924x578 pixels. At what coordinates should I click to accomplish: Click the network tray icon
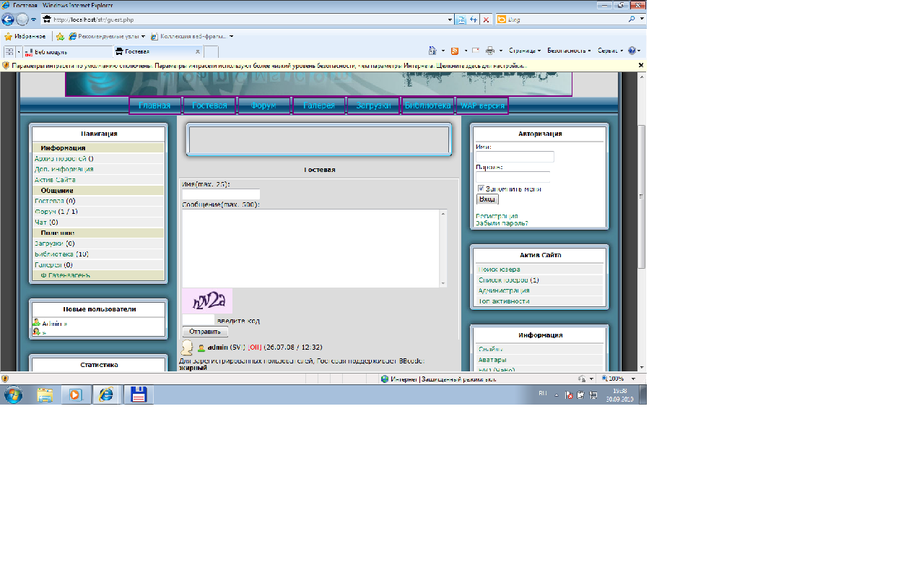coord(593,395)
